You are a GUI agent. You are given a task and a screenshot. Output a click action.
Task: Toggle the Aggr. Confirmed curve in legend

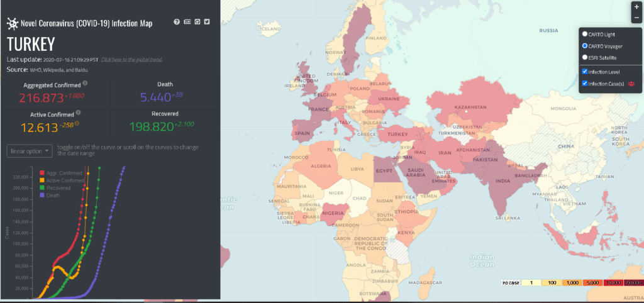pyautogui.click(x=61, y=173)
